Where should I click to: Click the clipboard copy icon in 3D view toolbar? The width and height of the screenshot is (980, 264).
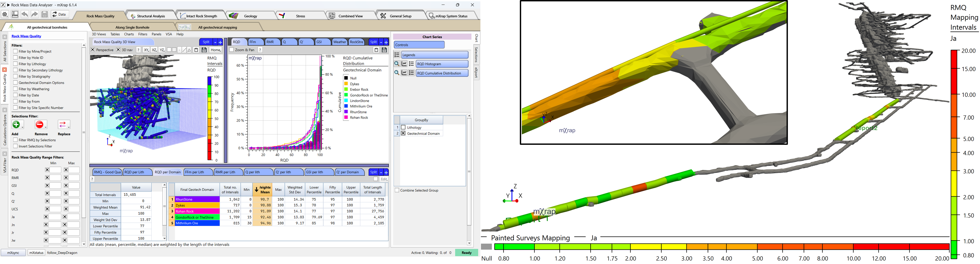coord(196,49)
